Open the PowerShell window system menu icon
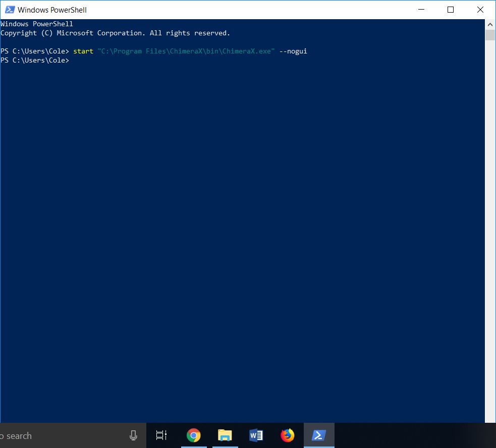Screen dimensions: 496x448 (9, 10)
